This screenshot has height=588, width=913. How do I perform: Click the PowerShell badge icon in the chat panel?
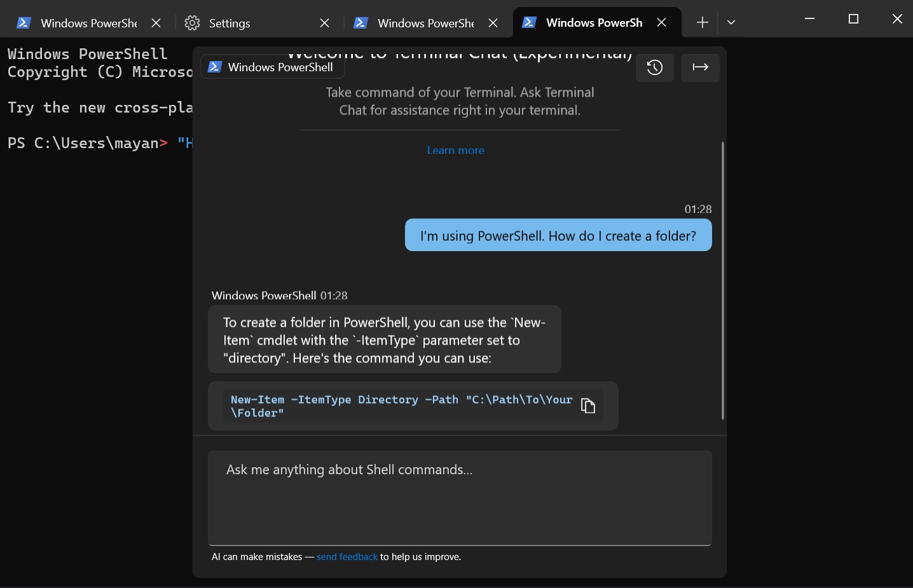pyautogui.click(x=215, y=67)
